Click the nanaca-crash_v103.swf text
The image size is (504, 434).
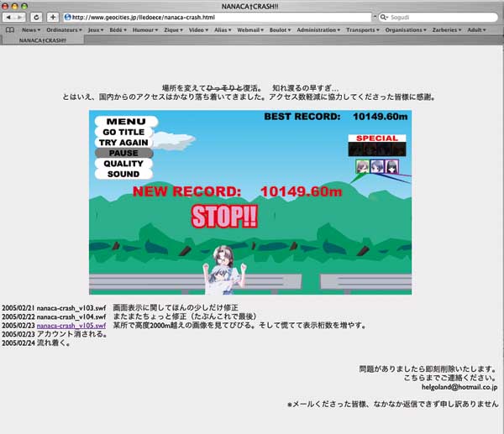click(71, 308)
